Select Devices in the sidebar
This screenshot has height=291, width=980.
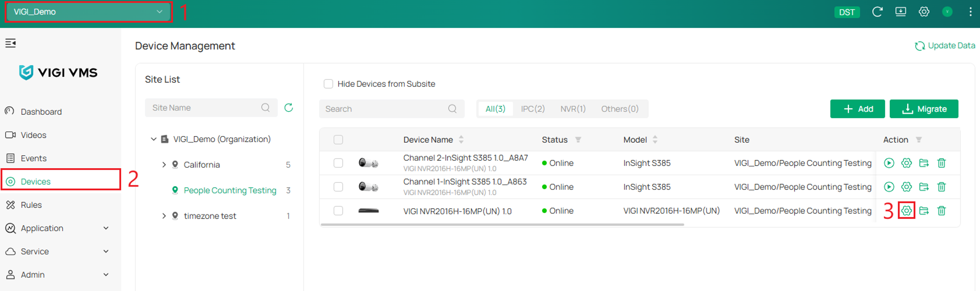61,181
